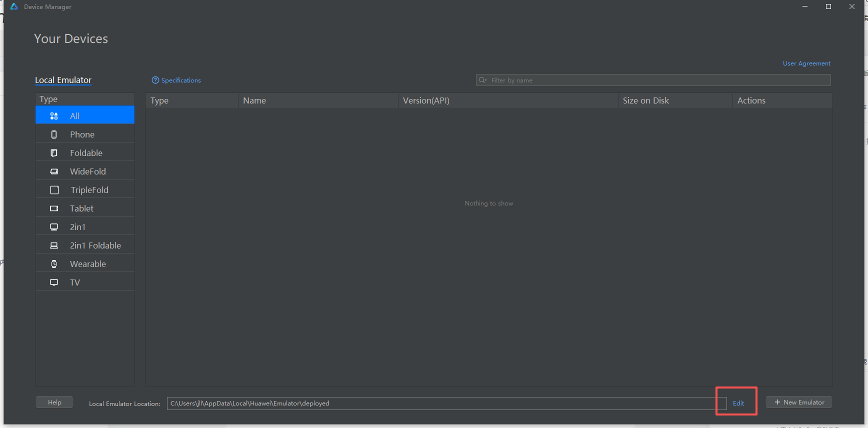Filter the list by 2in1 type
Screen dimensions: 868x428
tap(85, 227)
